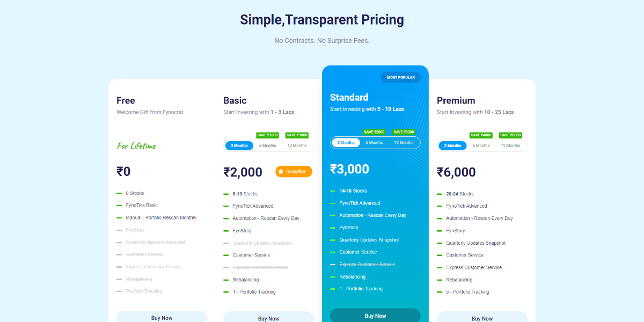
Task: Click Buy Now under the Free plan
Action: [162, 317]
